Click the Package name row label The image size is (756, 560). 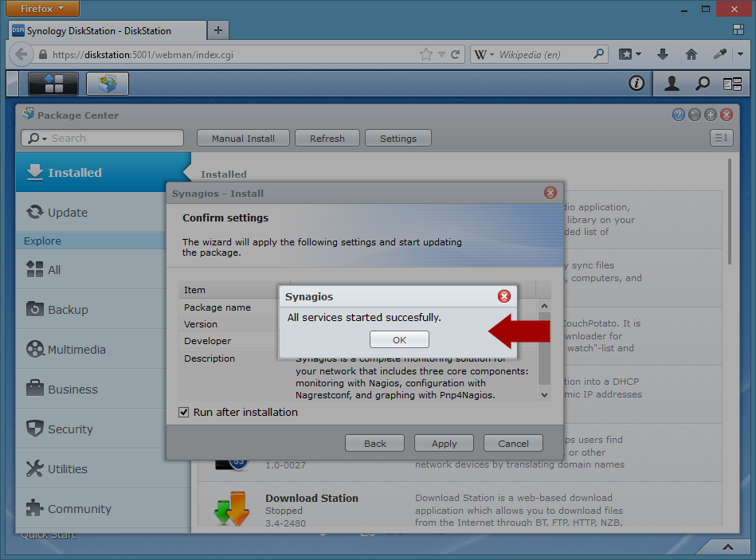pos(217,307)
